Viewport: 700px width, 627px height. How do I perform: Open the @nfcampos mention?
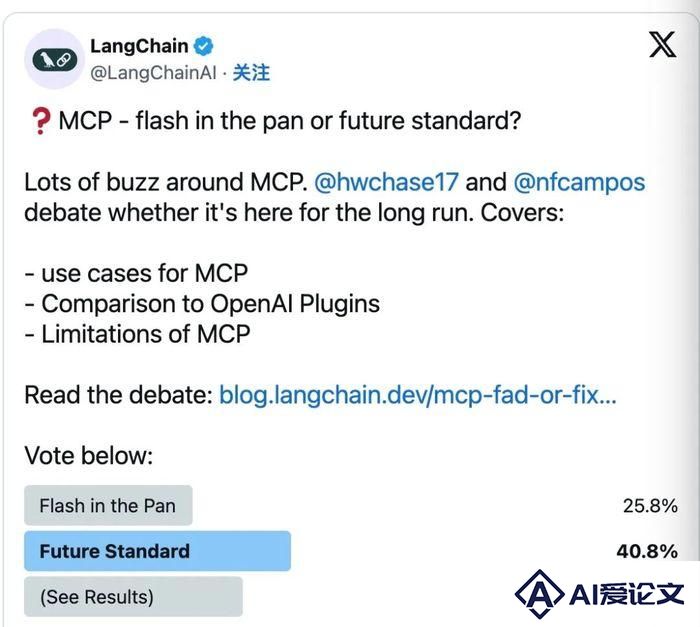579,182
